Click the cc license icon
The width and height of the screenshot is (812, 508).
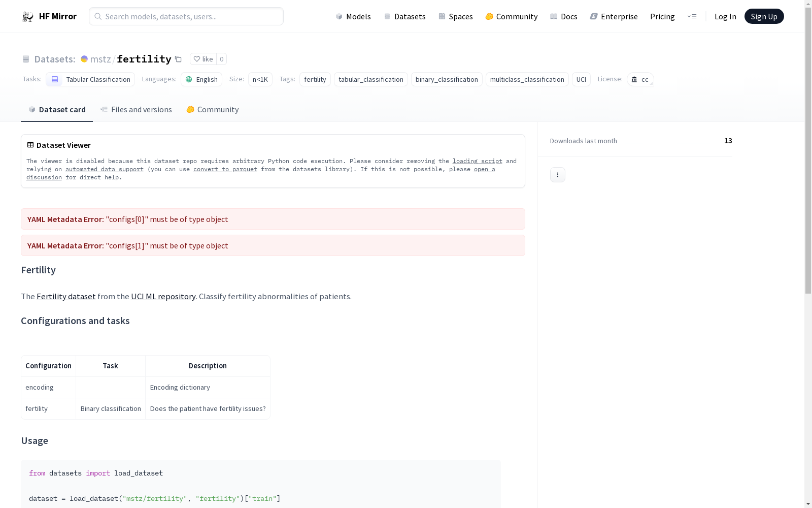point(634,79)
